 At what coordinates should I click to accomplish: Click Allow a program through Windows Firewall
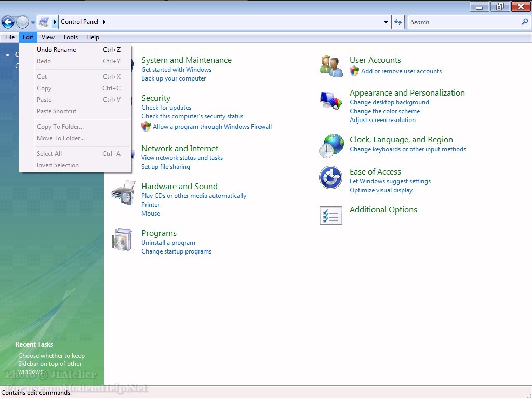pyautogui.click(x=212, y=127)
